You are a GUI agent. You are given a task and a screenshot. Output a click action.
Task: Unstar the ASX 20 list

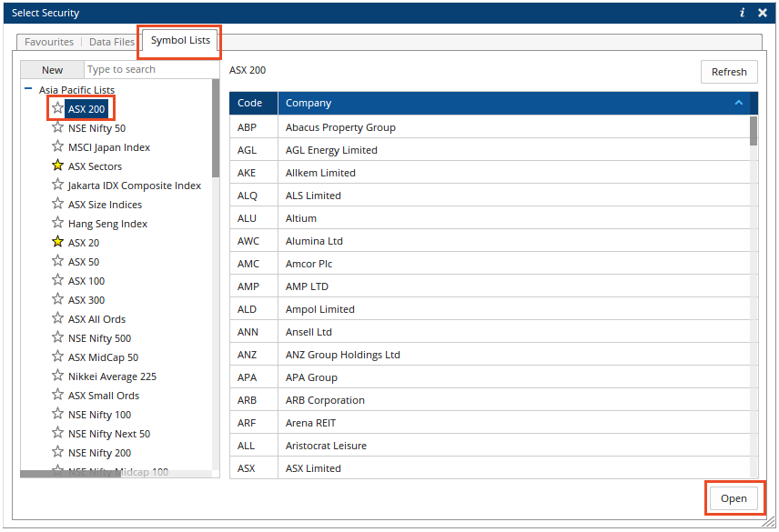click(57, 242)
